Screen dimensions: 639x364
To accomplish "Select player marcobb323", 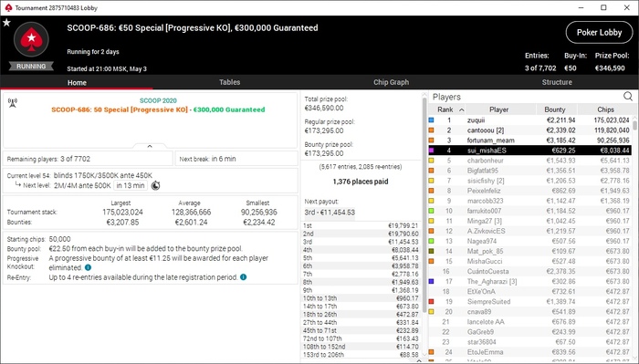I will (529, 201).
